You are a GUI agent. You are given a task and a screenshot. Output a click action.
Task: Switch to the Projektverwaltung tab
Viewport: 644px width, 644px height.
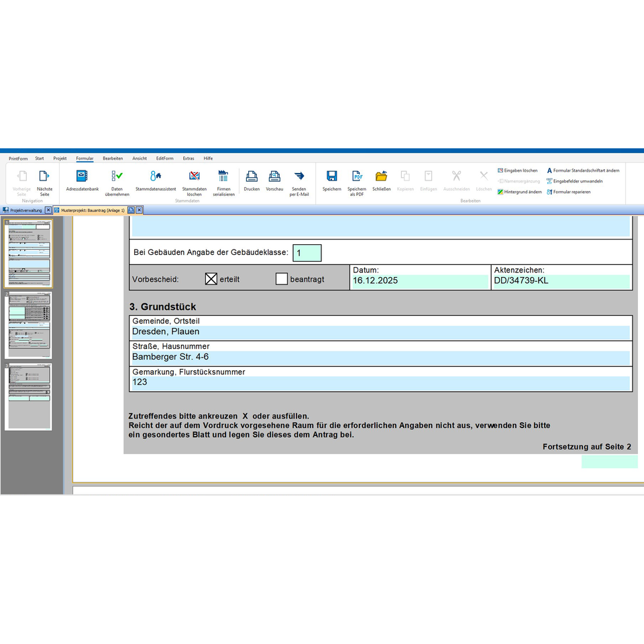click(x=26, y=210)
